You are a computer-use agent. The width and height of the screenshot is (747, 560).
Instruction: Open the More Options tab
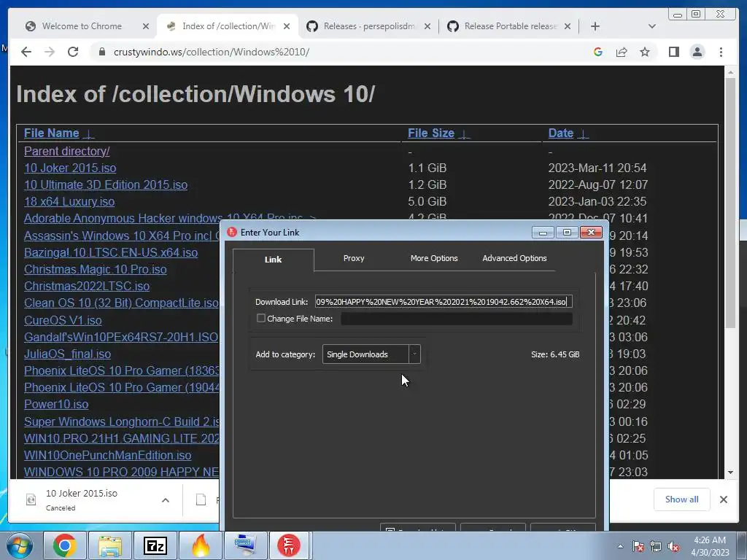[x=434, y=258]
